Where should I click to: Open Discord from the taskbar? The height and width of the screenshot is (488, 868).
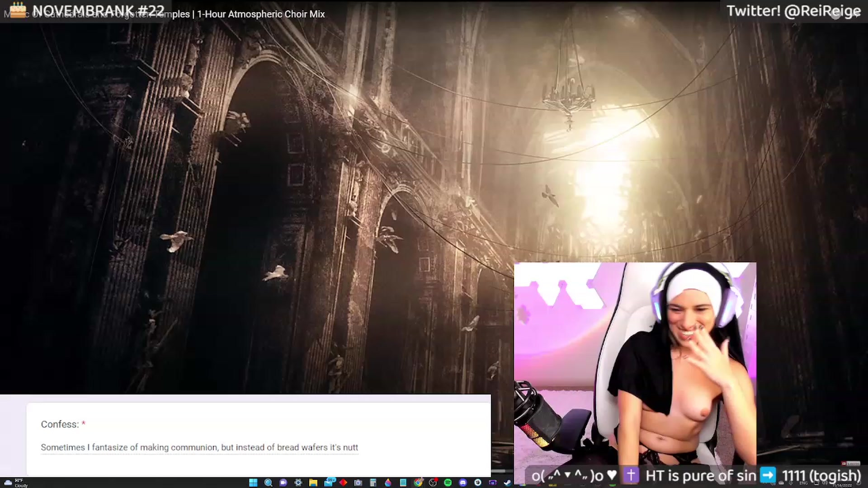pyautogui.click(x=463, y=483)
